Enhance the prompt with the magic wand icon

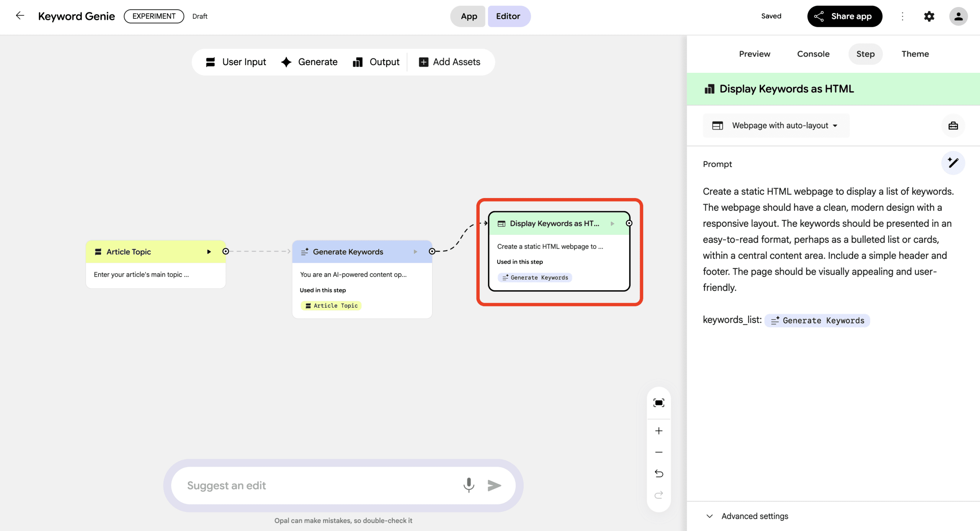[x=953, y=163]
